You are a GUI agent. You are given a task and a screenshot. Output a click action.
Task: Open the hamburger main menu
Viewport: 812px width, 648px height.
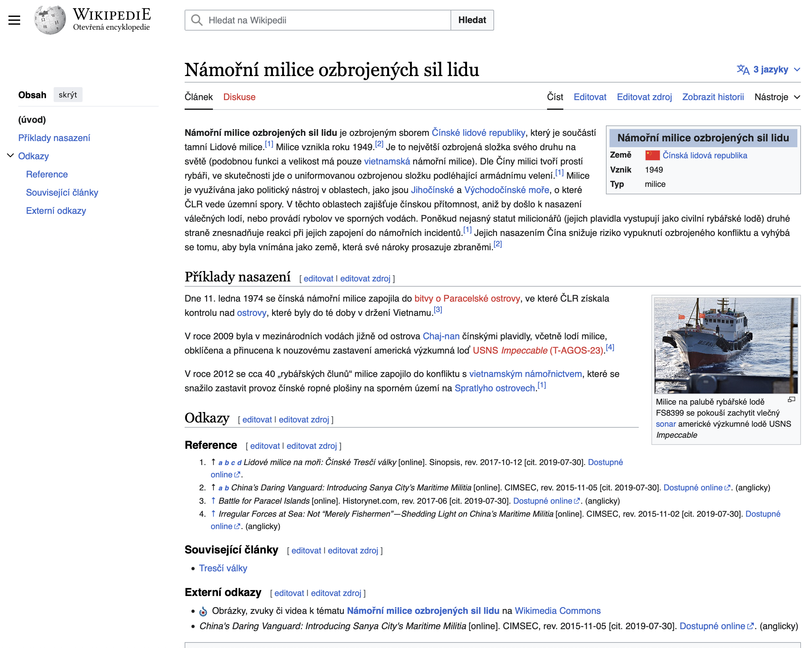click(x=14, y=20)
